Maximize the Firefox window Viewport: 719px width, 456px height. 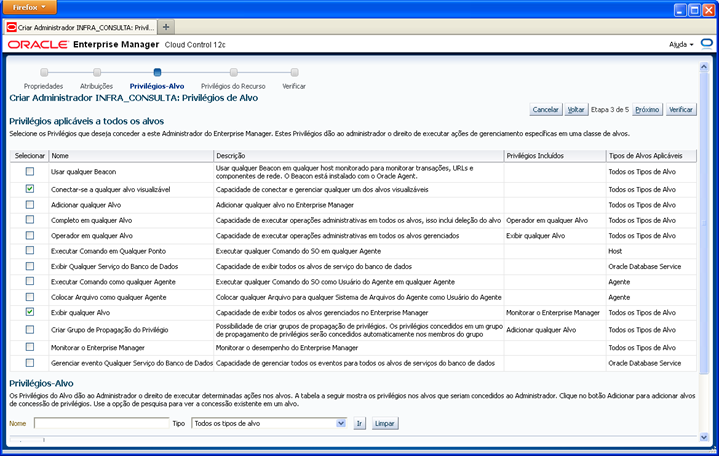(694, 10)
